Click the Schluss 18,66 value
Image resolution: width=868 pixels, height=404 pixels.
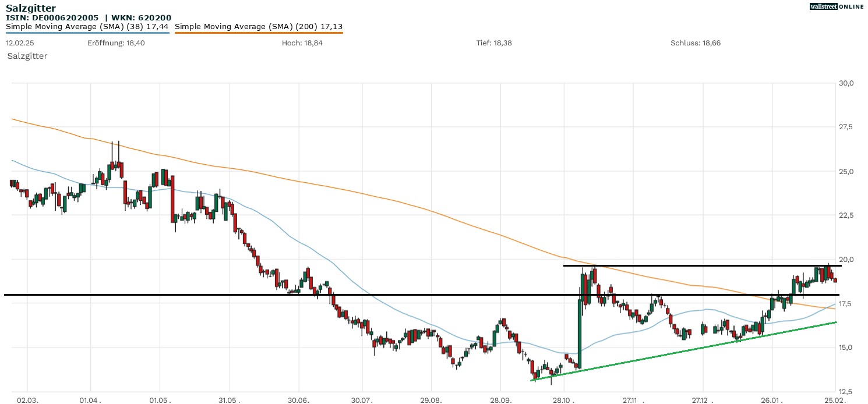coord(696,43)
